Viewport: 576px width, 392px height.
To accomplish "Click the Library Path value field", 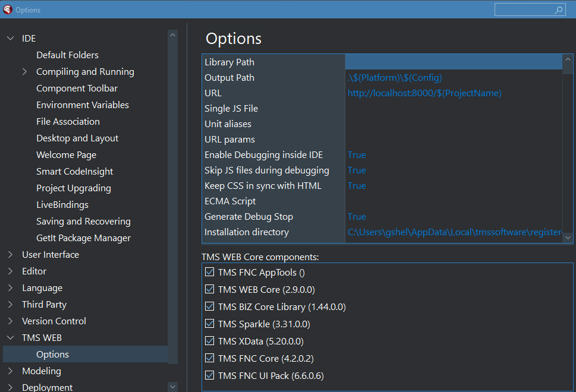I will click(x=454, y=62).
